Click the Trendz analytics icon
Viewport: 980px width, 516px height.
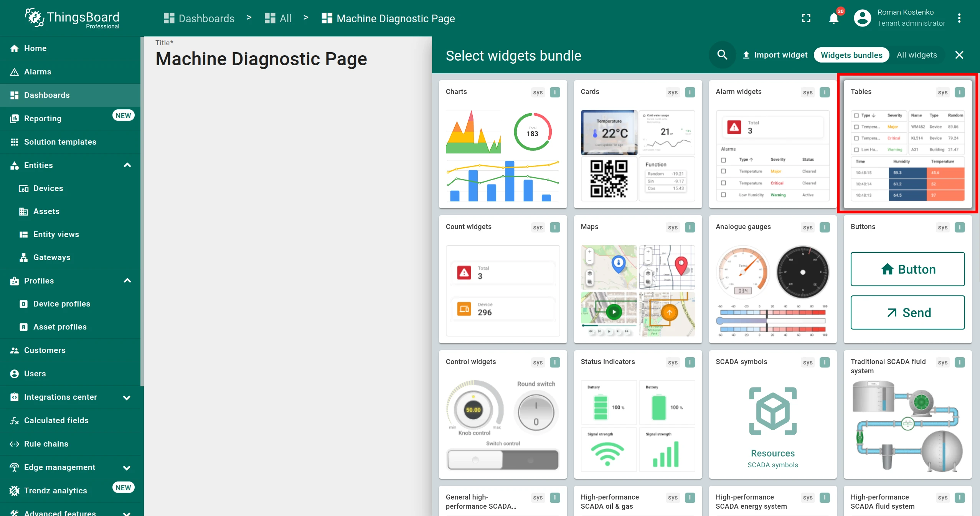click(15, 491)
